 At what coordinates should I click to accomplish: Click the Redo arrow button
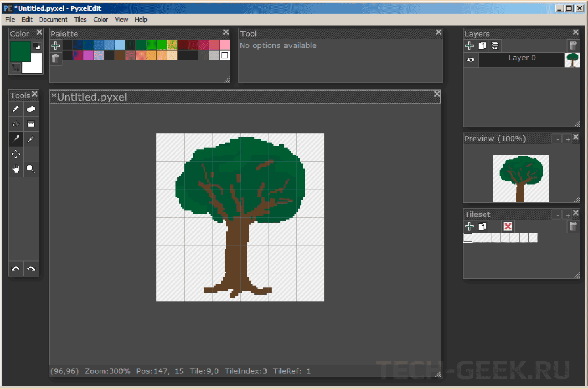(31, 269)
